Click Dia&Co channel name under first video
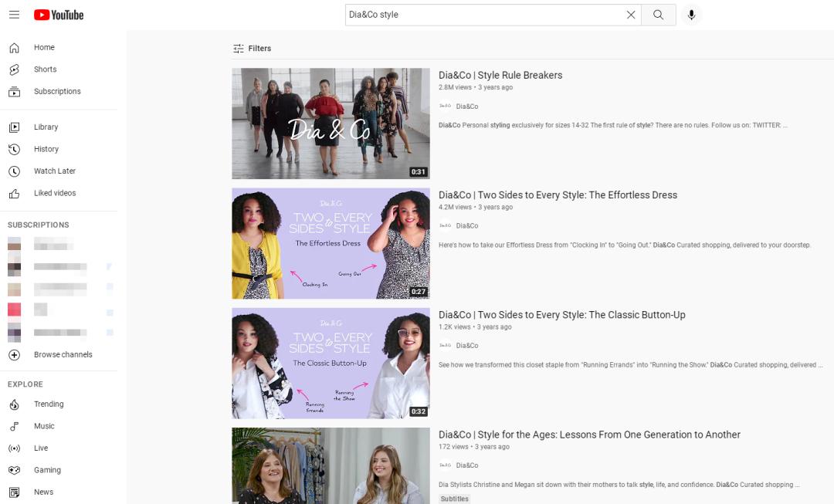834x504 pixels. (466, 107)
